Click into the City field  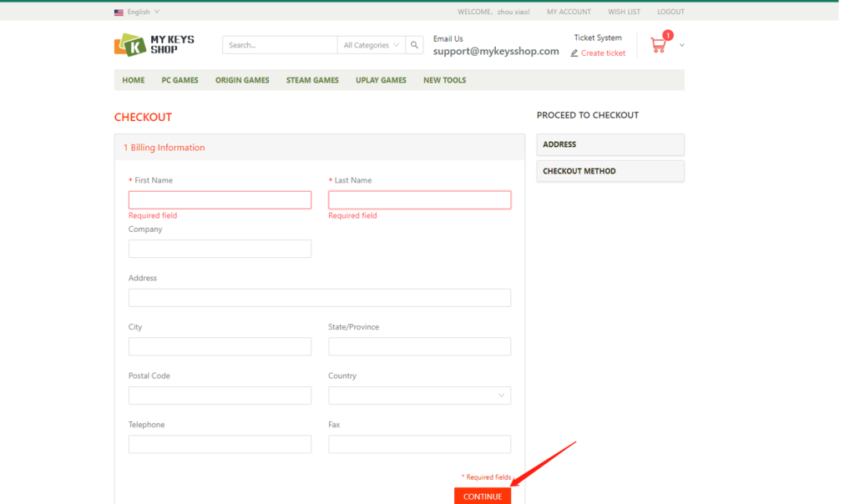[x=220, y=346]
